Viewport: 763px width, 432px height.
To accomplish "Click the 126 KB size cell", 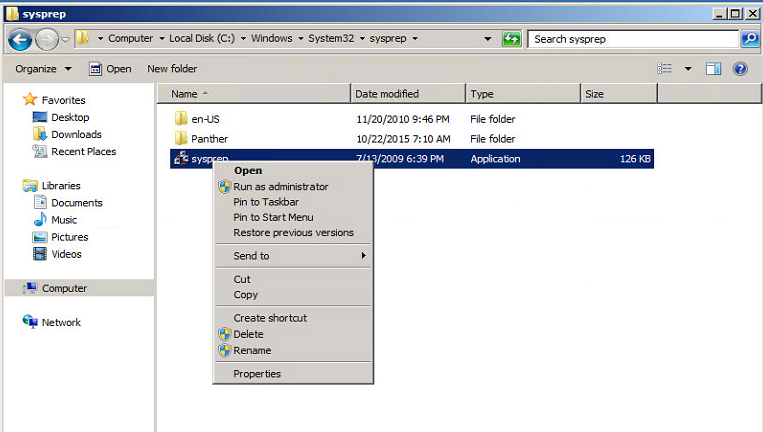I will [635, 159].
